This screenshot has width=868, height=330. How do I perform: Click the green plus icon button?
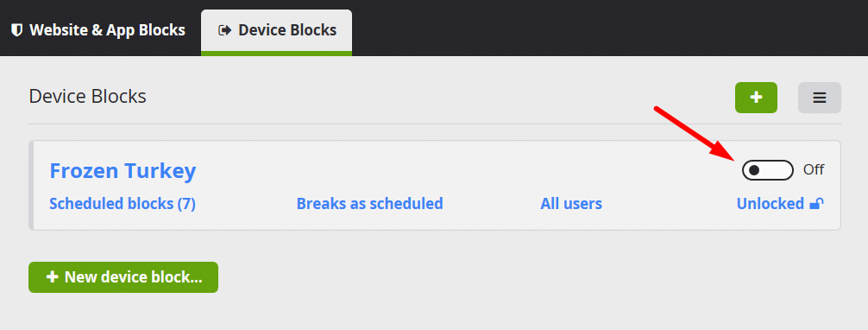(x=756, y=98)
